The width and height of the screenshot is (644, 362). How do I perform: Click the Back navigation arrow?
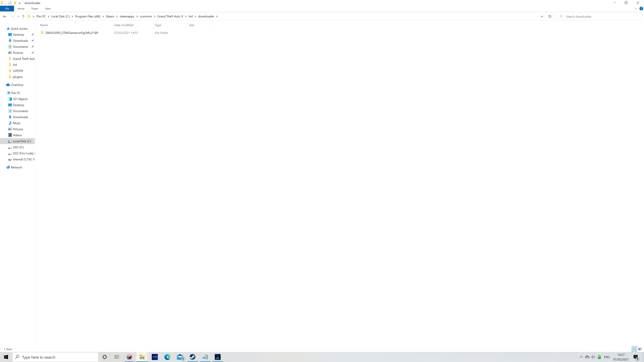pyautogui.click(x=5, y=16)
